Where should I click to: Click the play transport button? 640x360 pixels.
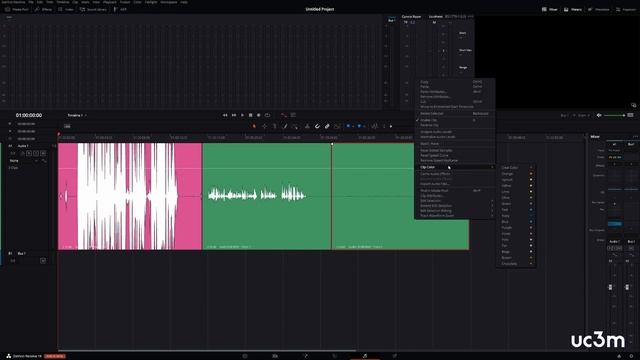242,115
